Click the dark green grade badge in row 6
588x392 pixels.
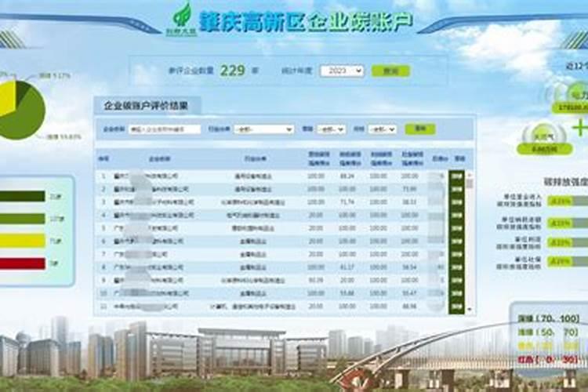pos(456,241)
